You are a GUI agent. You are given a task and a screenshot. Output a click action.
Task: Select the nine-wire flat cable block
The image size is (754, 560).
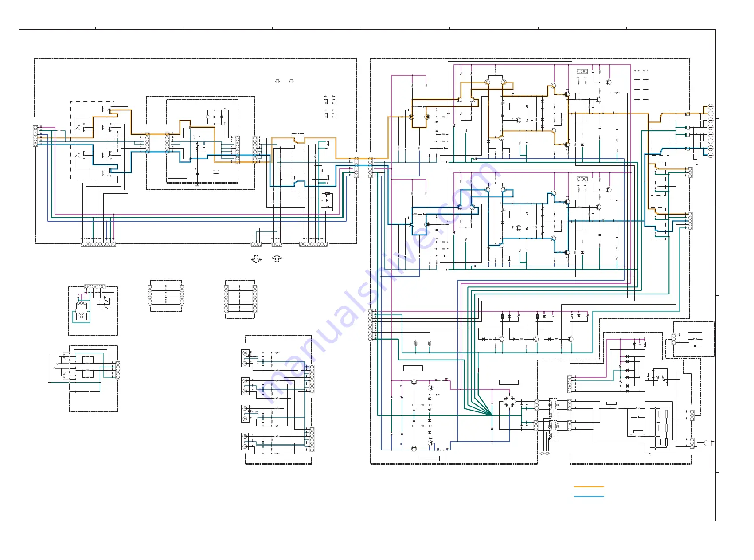click(x=240, y=299)
